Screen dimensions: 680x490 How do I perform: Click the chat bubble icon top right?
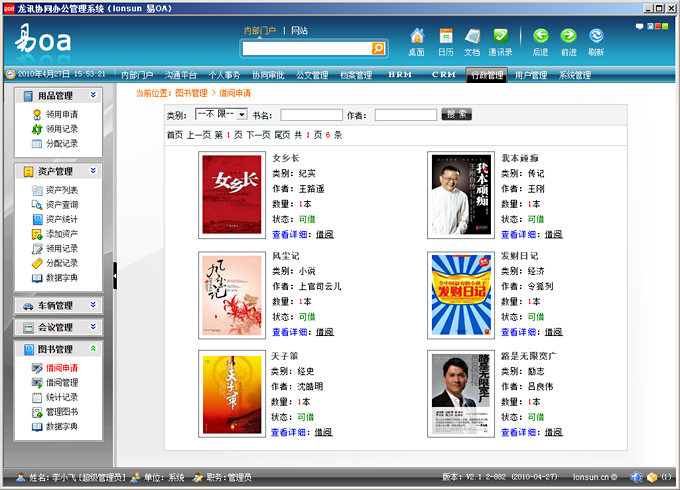point(639,26)
